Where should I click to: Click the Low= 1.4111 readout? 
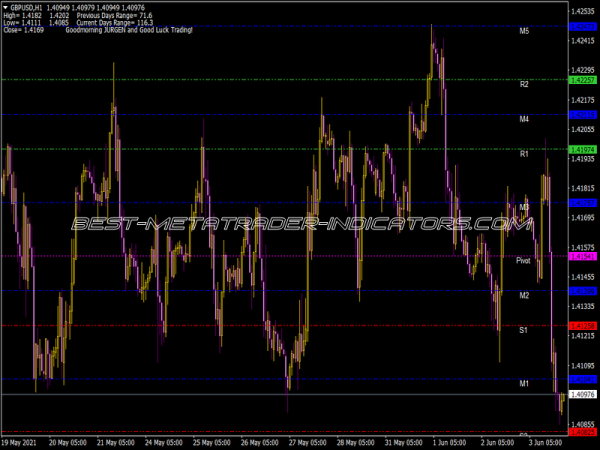point(23,23)
